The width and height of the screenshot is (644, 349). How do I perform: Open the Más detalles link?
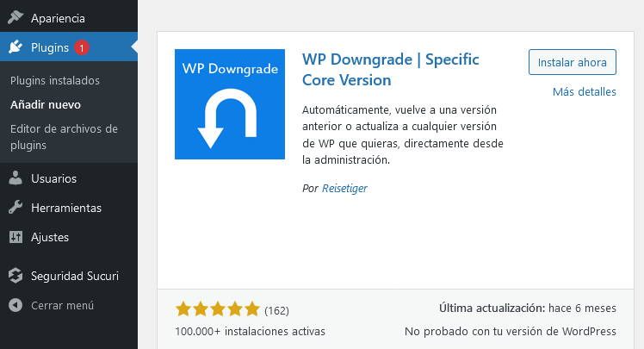tap(584, 92)
